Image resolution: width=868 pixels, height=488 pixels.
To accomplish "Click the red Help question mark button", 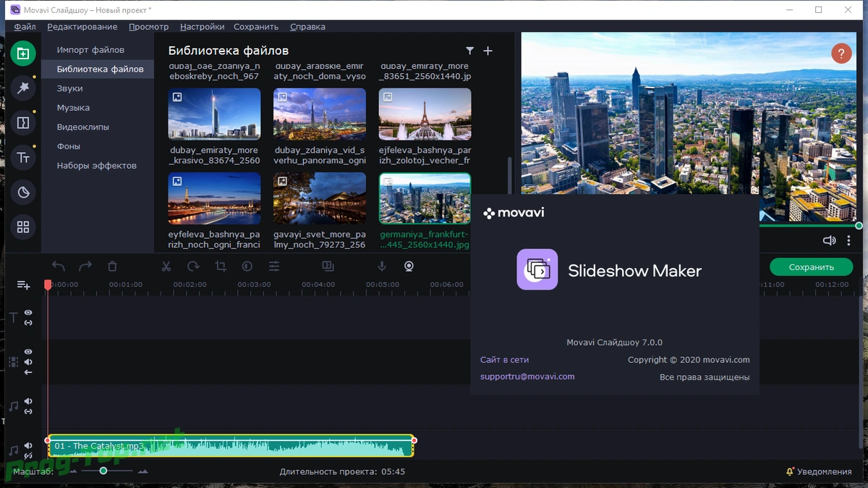I will [x=841, y=54].
